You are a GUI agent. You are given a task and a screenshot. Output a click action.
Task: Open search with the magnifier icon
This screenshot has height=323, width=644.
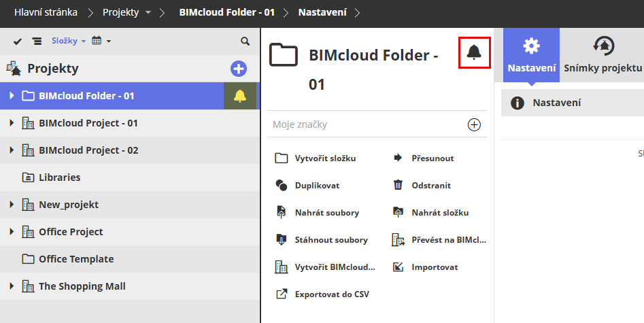245,41
